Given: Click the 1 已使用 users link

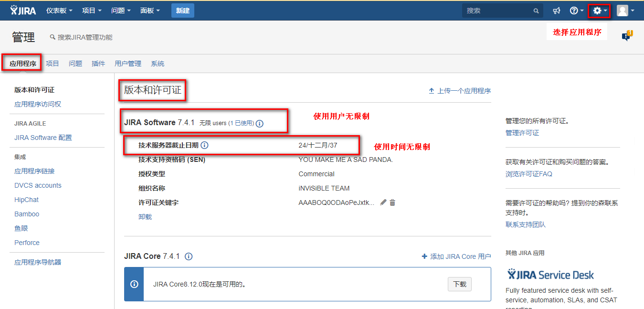Looking at the screenshot, I should 242,123.
